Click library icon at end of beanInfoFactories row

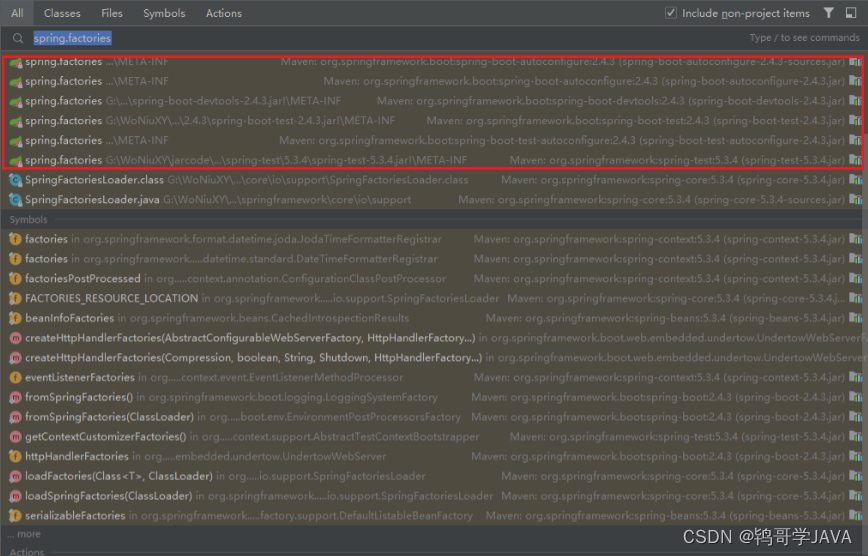pos(855,318)
